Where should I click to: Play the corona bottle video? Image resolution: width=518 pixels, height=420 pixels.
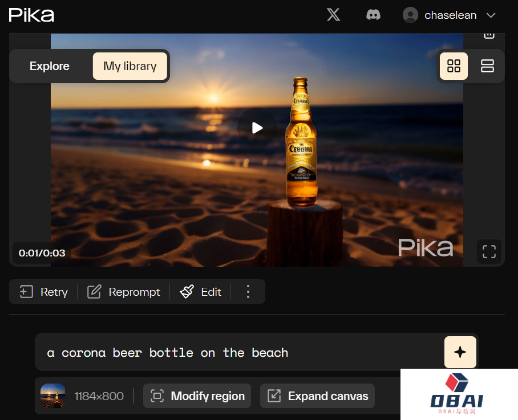point(257,128)
